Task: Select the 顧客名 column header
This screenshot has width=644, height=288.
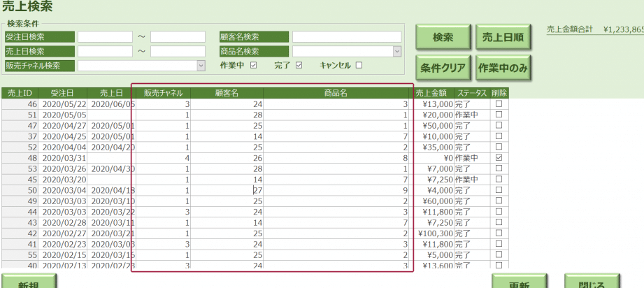Action: point(227,92)
